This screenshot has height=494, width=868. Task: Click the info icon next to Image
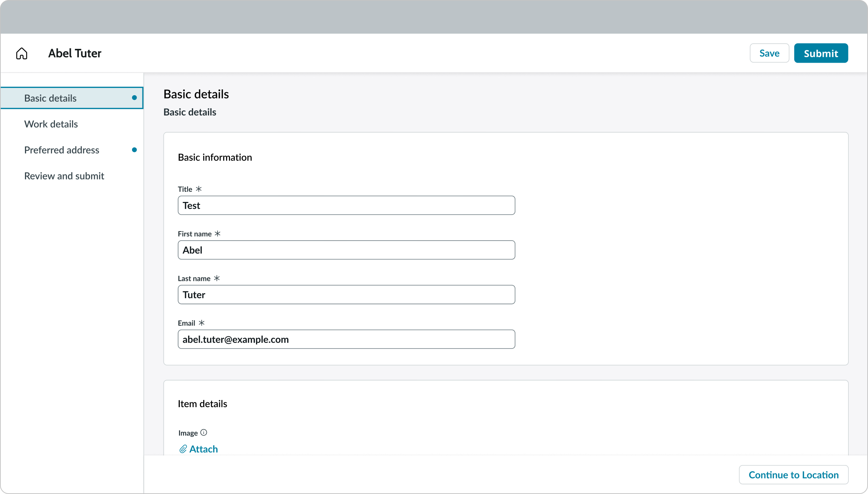(x=204, y=432)
